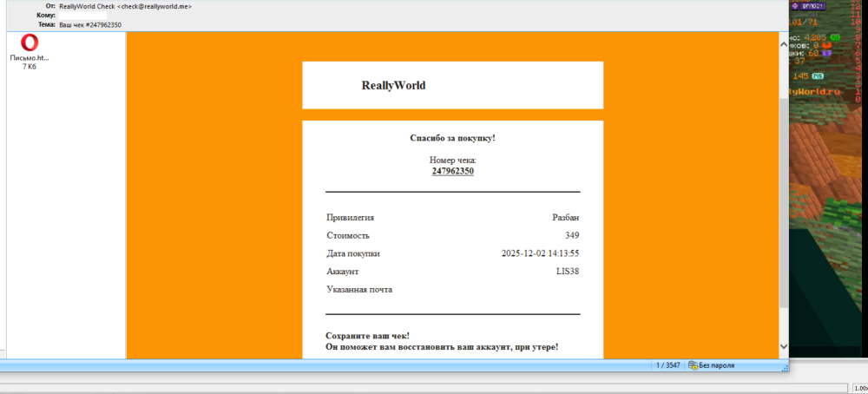Click the text Сохраните ваш чек!
Viewport: 868px width, 394px height.
367,336
